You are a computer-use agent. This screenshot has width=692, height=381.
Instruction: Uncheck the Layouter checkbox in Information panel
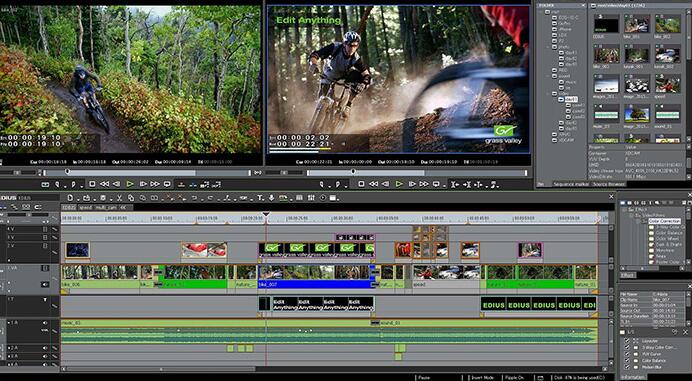(627, 341)
